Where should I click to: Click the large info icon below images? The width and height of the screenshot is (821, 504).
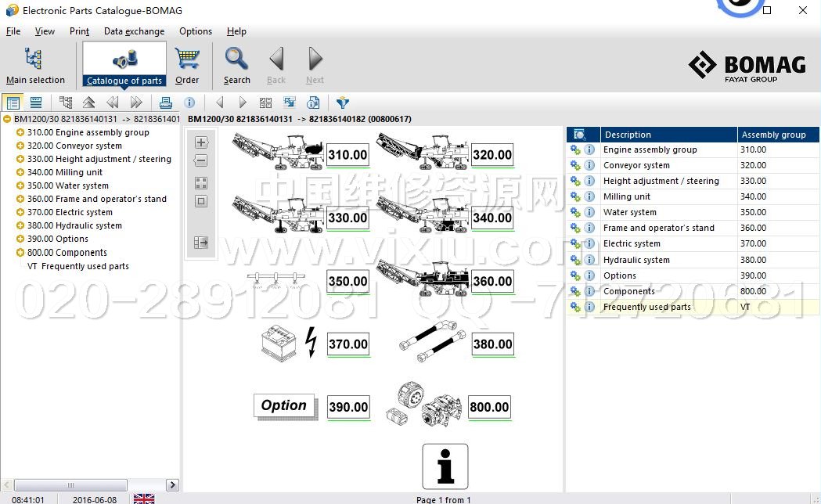click(445, 466)
